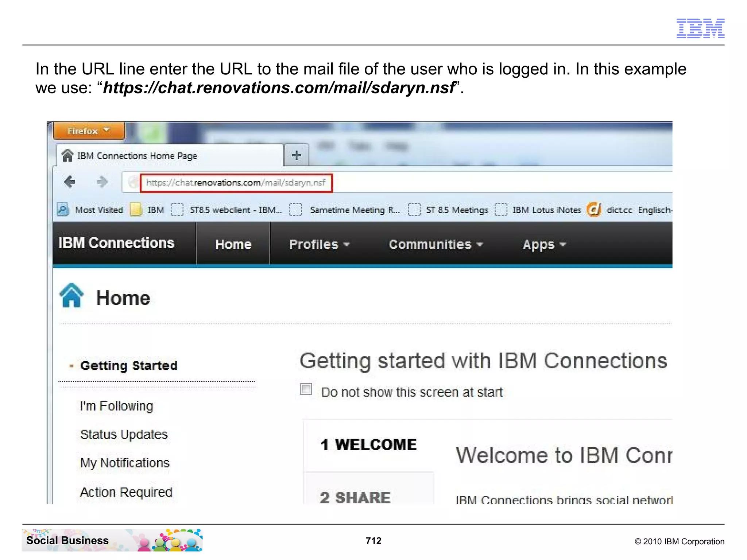Click the site identity icon in the address bar
Screen dimensions: 747x560
point(133,182)
